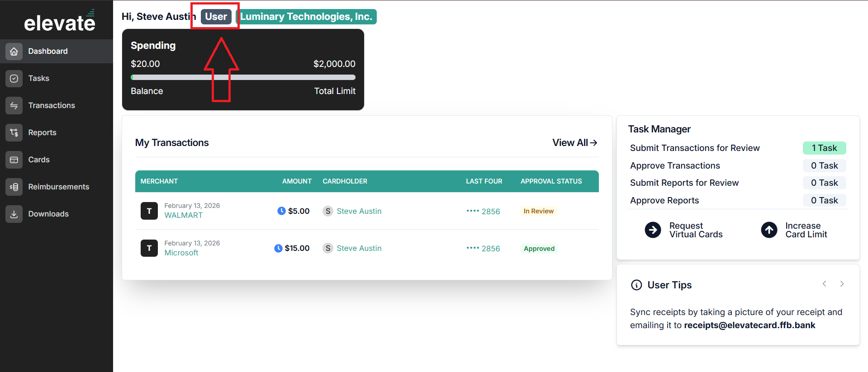Image resolution: width=868 pixels, height=372 pixels.
Task: Show the previous user tip
Action: click(x=825, y=284)
